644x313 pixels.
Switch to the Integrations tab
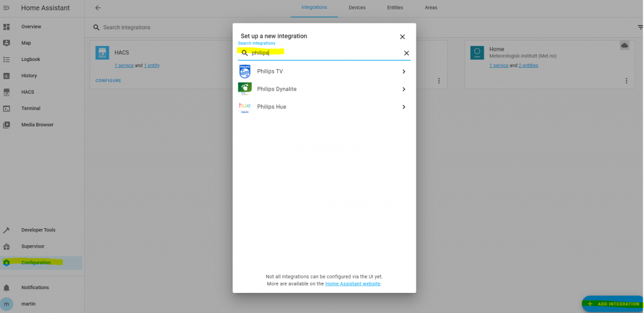coord(314,8)
